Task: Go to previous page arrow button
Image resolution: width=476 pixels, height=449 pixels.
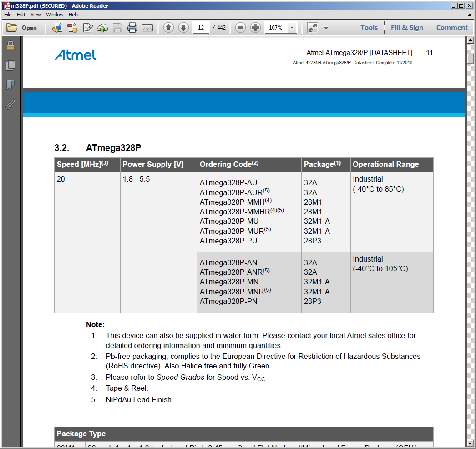Action: tap(168, 28)
